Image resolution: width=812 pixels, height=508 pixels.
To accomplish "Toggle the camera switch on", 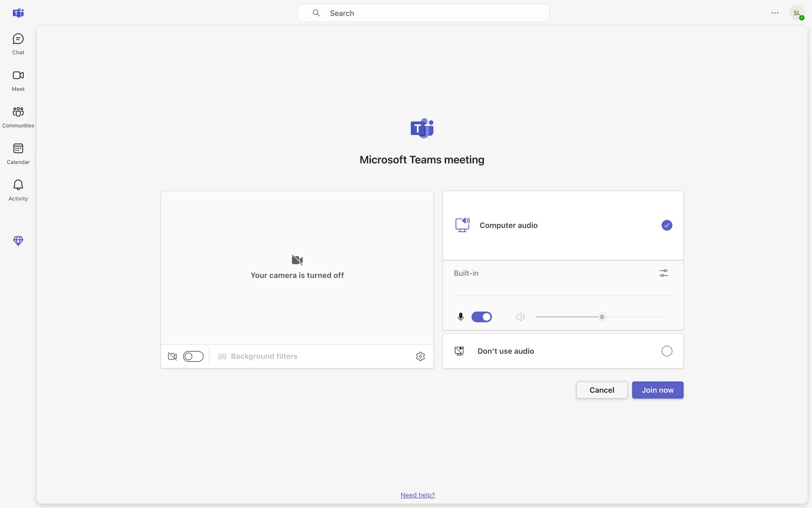I will 193,356.
